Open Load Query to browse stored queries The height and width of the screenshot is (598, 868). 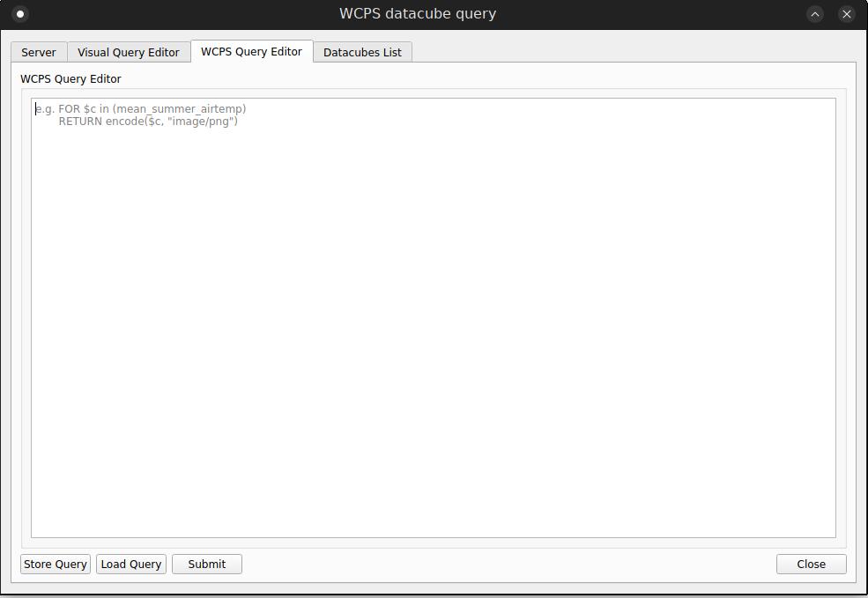130,564
